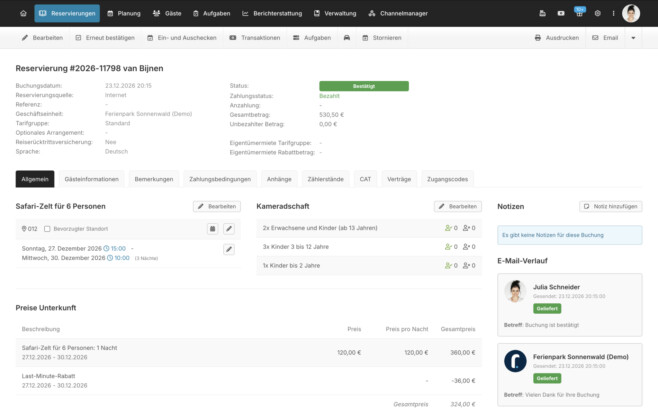Click the user profile avatar
This screenshot has width=658, height=413.
(x=631, y=13)
